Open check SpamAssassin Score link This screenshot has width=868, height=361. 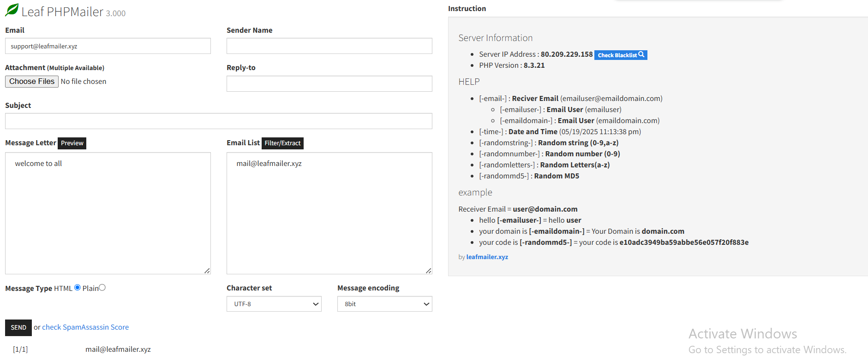pos(85,327)
